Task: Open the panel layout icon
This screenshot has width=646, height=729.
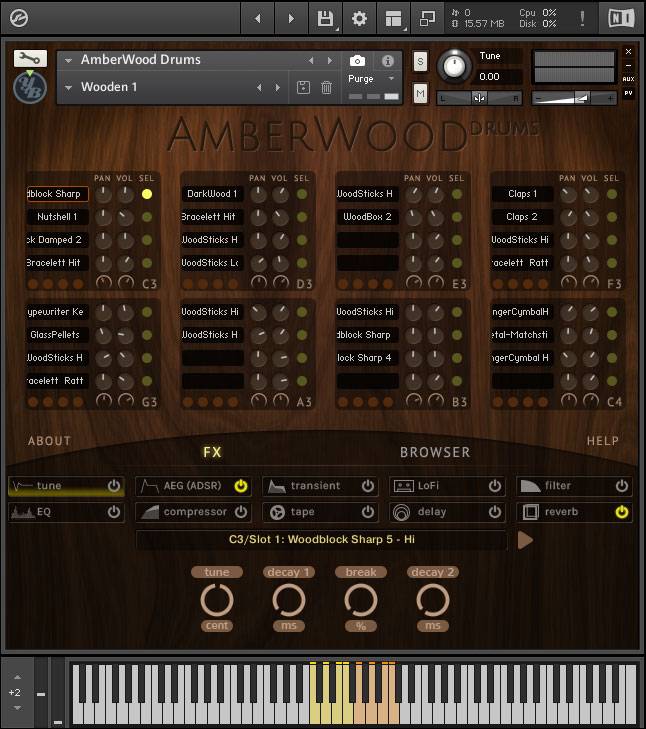Action: coord(393,19)
